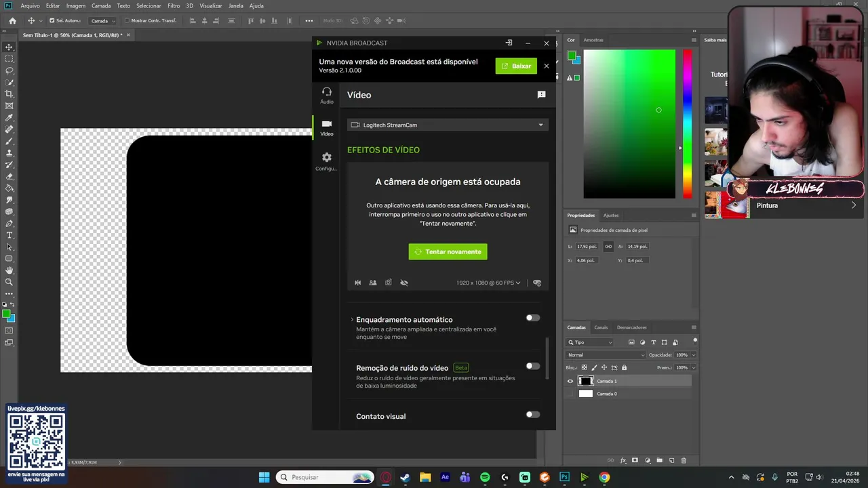Click the Baixar update button

point(516,66)
